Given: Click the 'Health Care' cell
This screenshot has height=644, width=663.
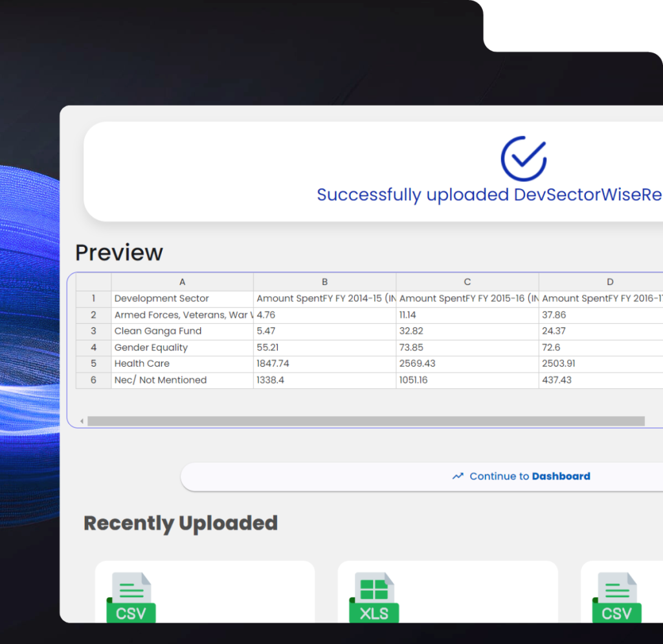Looking at the screenshot, I should pyautogui.click(x=182, y=364).
